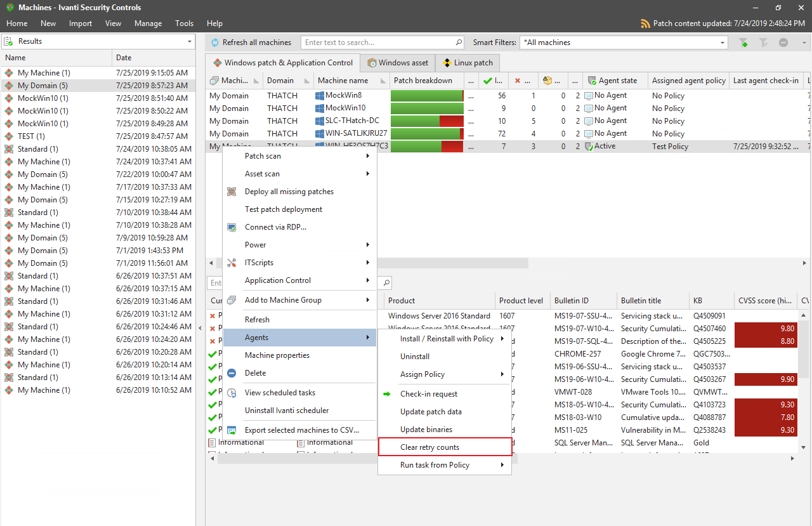Click the installed patches green check column header
Screen dimensions: 812x526
492,81
